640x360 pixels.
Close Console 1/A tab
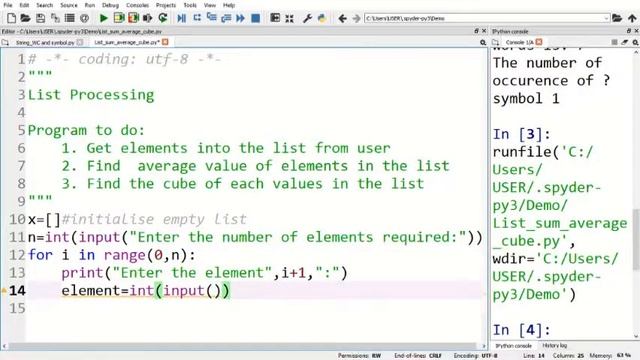coord(539,42)
